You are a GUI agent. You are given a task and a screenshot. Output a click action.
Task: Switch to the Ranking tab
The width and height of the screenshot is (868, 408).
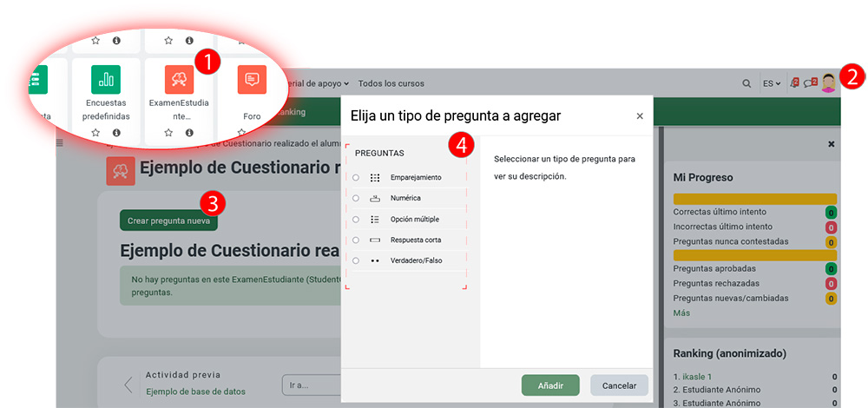pos(291,112)
